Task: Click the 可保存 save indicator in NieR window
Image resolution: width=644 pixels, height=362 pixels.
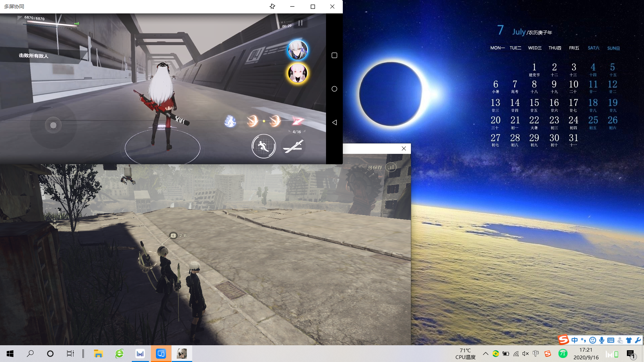Action: point(382,167)
